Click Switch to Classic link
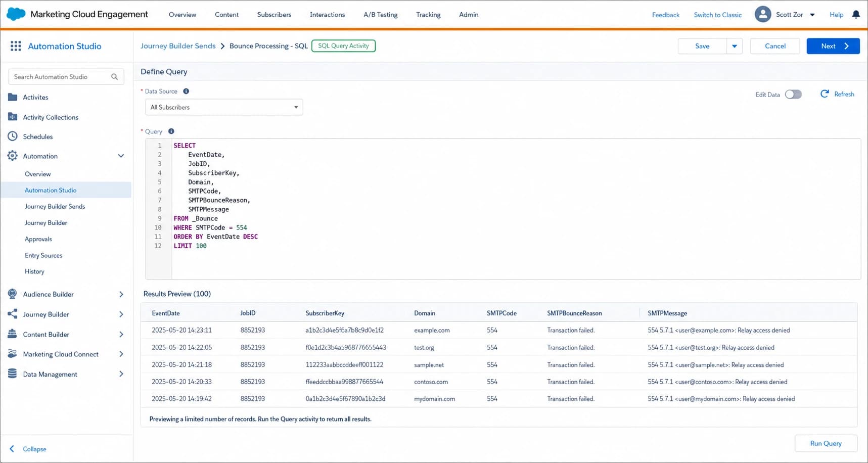Screen dimensions: 868x463 tap(718, 15)
